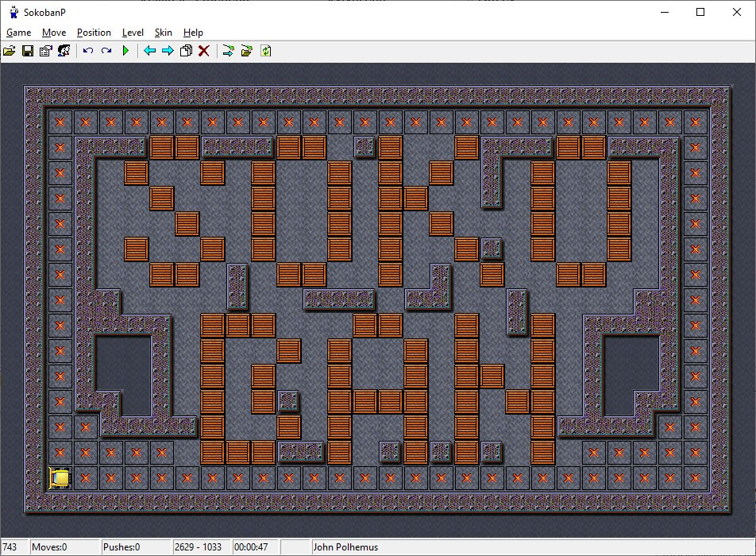The height and width of the screenshot is (556, 756).
Task: Open the Skin menu
Action: [x=164, y=33]
